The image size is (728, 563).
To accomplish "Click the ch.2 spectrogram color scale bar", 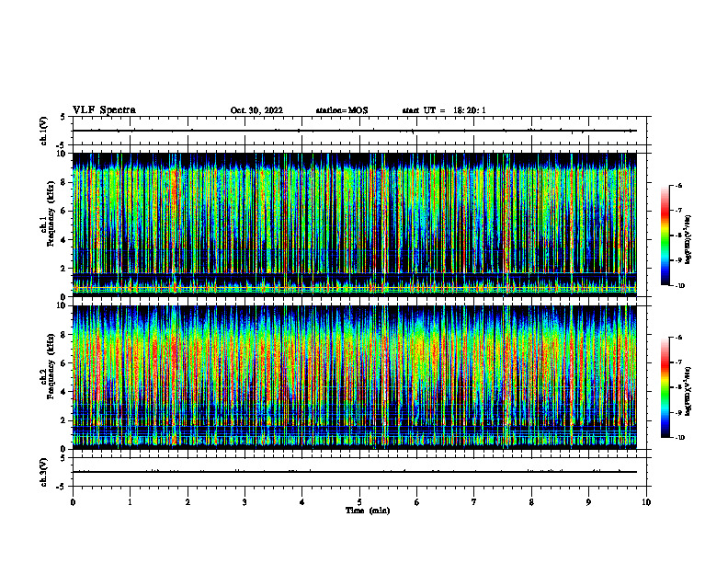I will pos(665,387).
